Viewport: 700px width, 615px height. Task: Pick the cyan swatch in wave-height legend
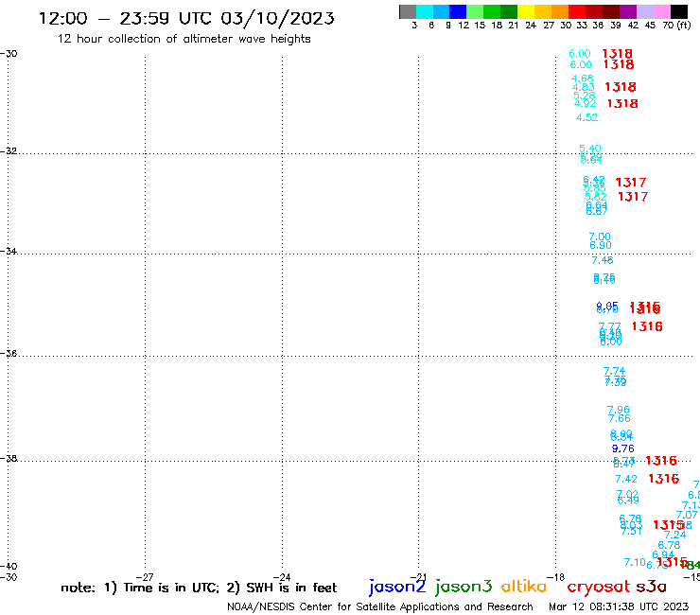425,12
